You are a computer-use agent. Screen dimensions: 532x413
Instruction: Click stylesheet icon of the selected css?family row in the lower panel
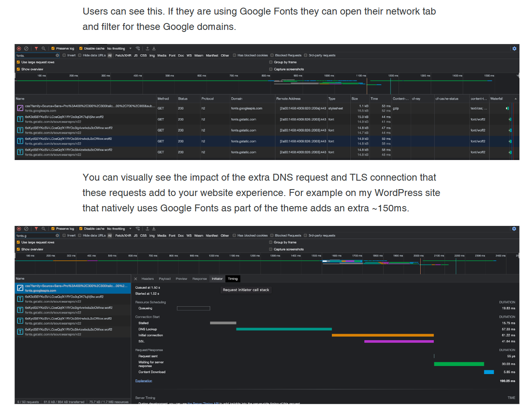click(20, 288)
